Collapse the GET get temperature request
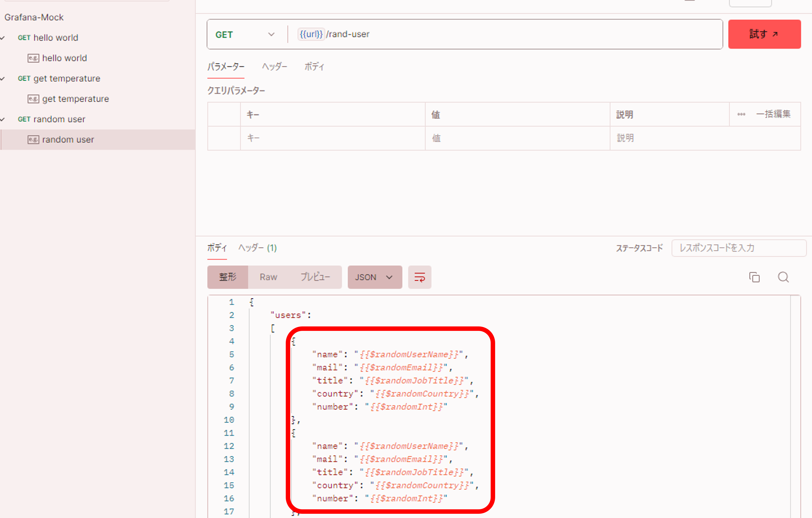The image size is (812, 518). (x=3, y=79)
